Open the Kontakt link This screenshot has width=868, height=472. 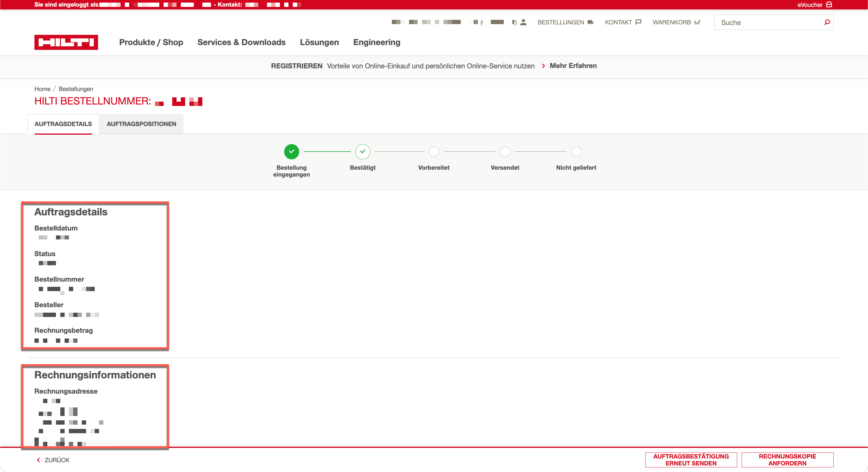(x=618, y=22)
